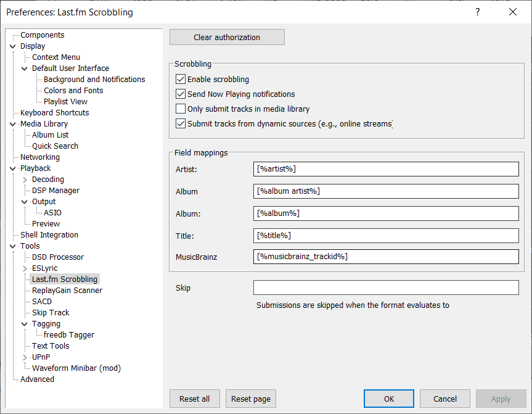532x414 pixels.
Task: Select ASIO under Output
Action: (52, 213)
